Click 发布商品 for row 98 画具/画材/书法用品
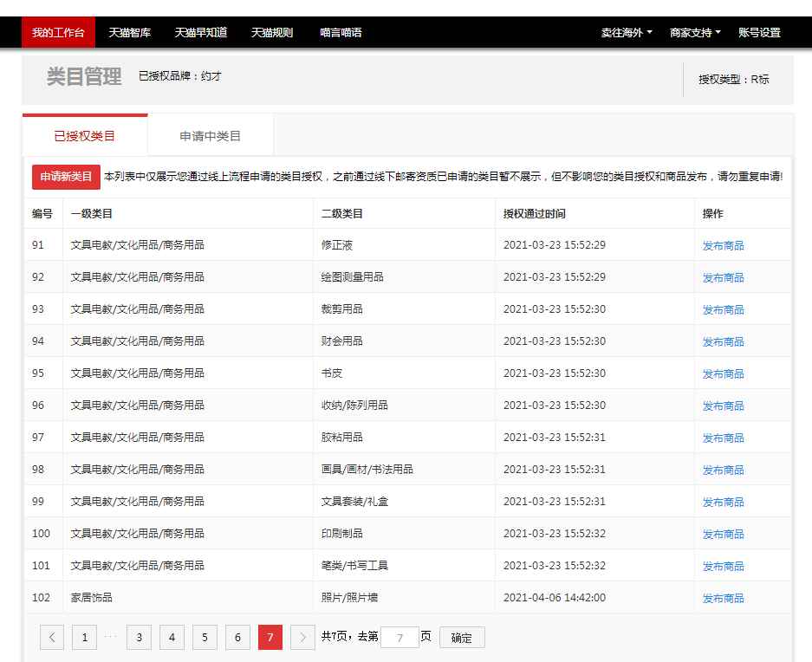The image size is (812, 662). [x=723, y=471]
